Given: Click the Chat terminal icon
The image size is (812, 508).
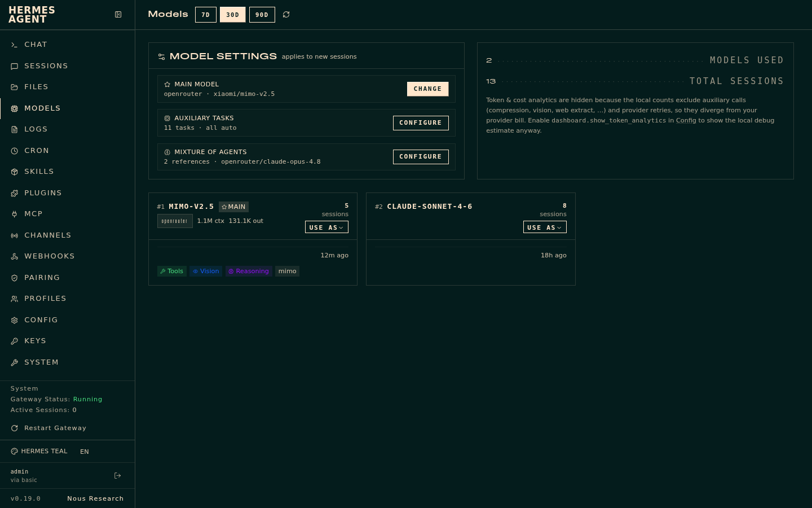Looking at the screenshot, I should click(x=15, y=45).
